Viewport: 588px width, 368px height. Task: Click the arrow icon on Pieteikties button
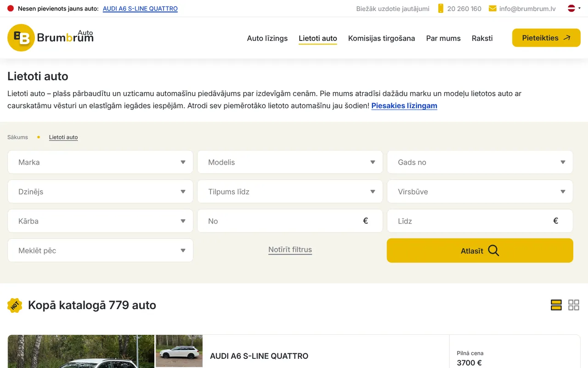click(566, 38)
